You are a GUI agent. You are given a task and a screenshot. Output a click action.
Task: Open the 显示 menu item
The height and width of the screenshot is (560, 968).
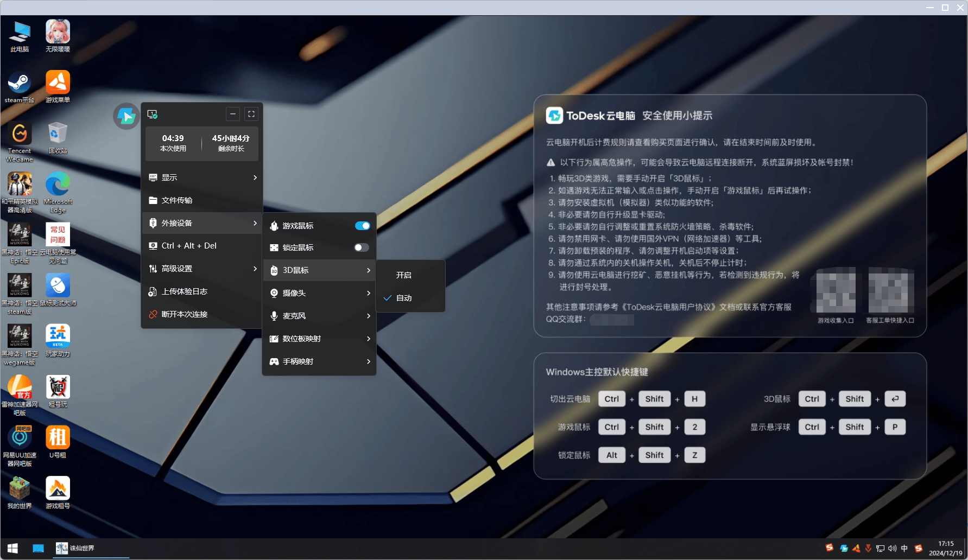(x=202, y=177)
